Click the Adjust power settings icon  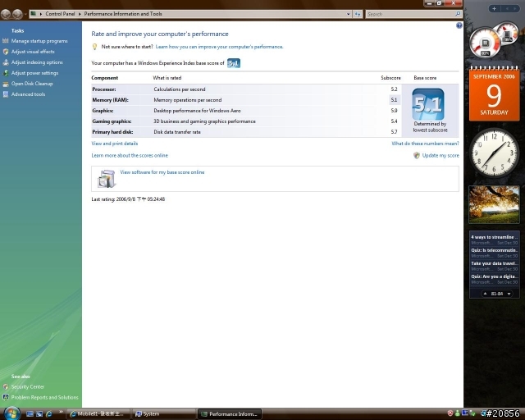tap(6, 73)
